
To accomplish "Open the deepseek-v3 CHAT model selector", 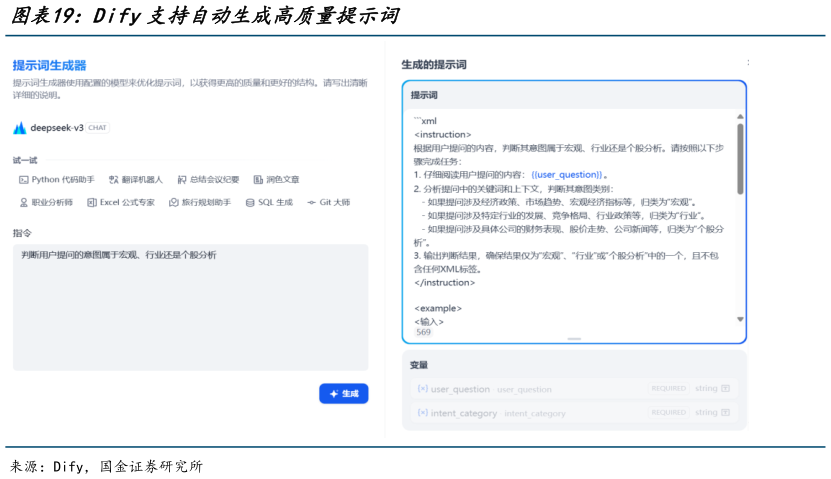I will pos(61,128).
